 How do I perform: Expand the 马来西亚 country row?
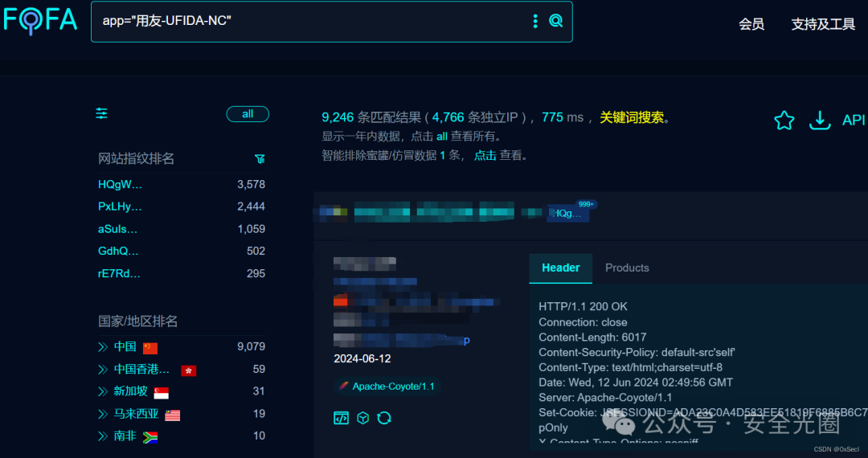click(102, 414)
